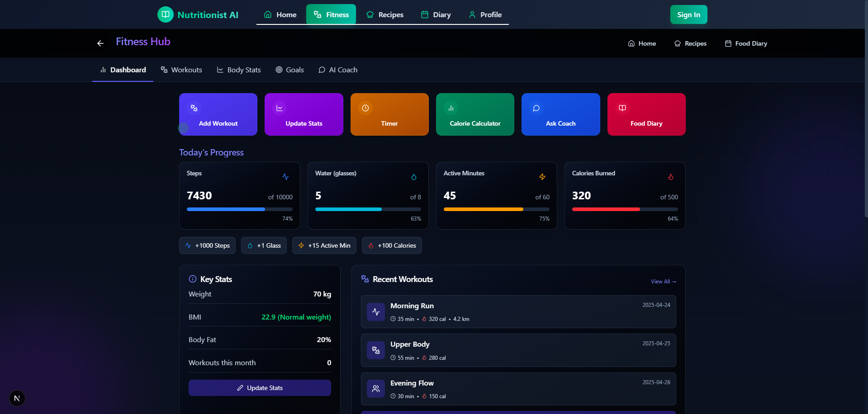
Task: Click the flame icon in Upper Body details
Action: pos(424,358)
